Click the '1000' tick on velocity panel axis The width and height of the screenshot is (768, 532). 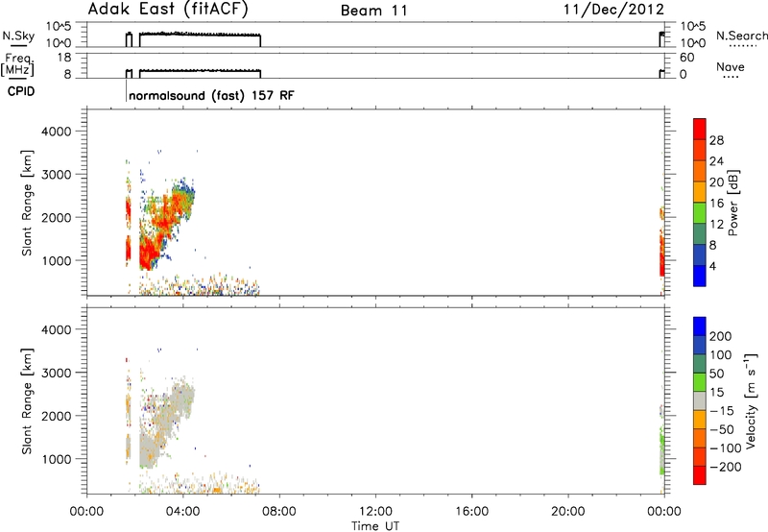(x=56, y=459)
